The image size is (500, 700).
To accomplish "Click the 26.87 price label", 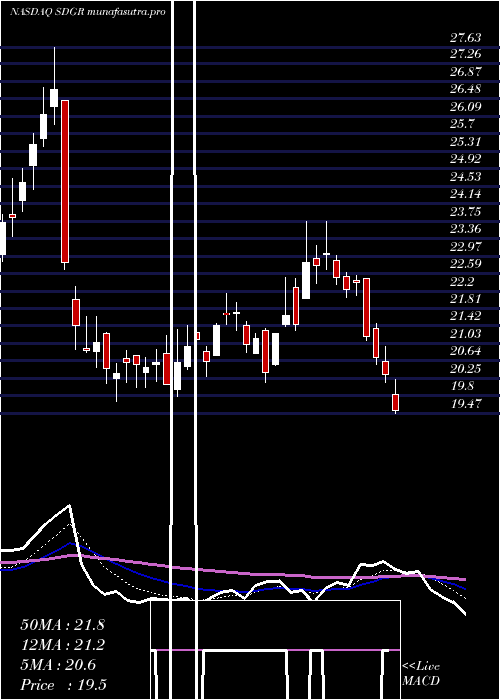I will click(x=466, y=72).
